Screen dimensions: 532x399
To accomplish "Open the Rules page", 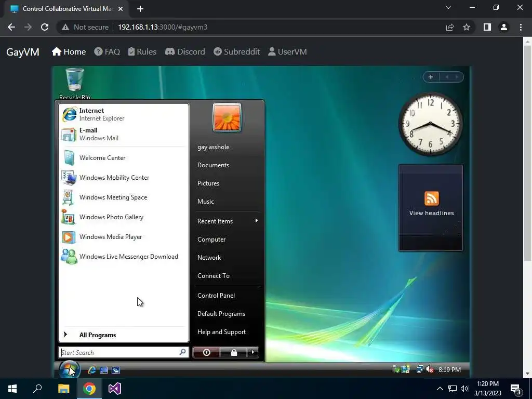I will (x=142, y=51).
